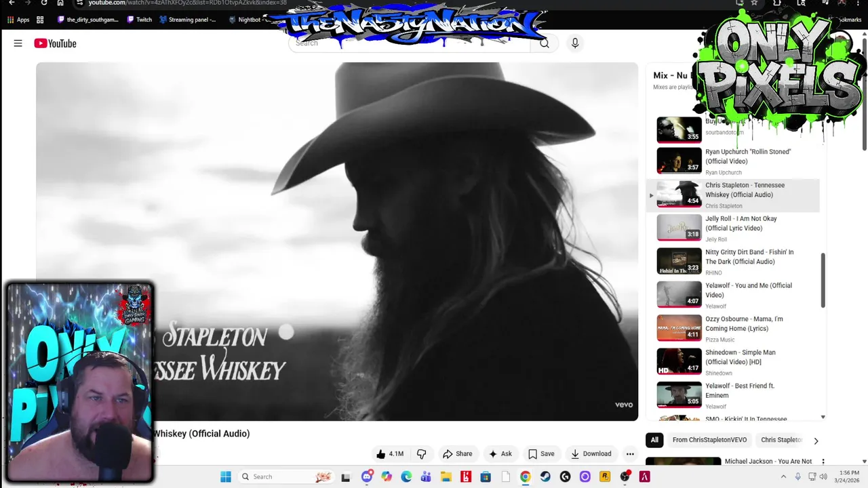The width and height of the screenshot is (868, 488).
Task: Open Adobe Acrobat on taskbar
Action: pyautogui.click(x=644, y=476)
